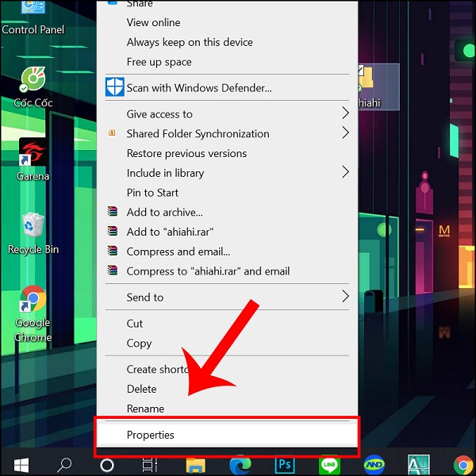Select Pin to Start option
This screenshot has width=476, height=476.
(x=152, y=193)
